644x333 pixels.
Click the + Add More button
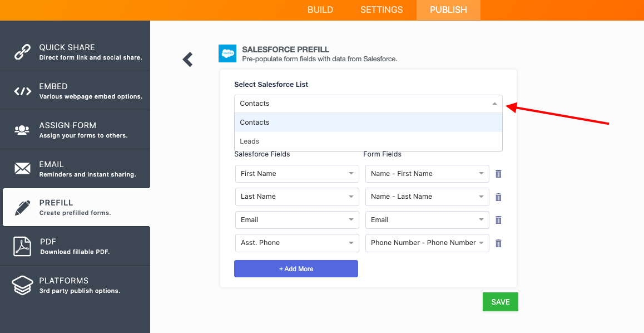296,269
